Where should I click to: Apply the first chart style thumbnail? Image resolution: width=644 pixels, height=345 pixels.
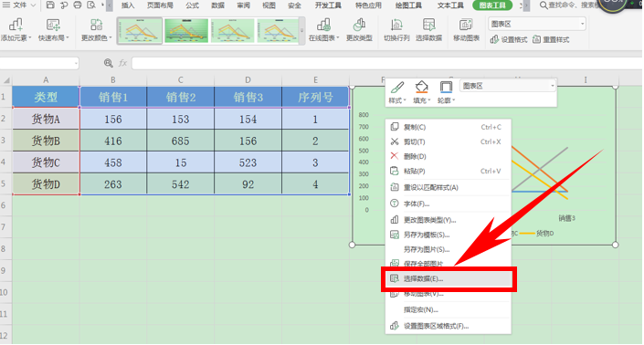140,30
